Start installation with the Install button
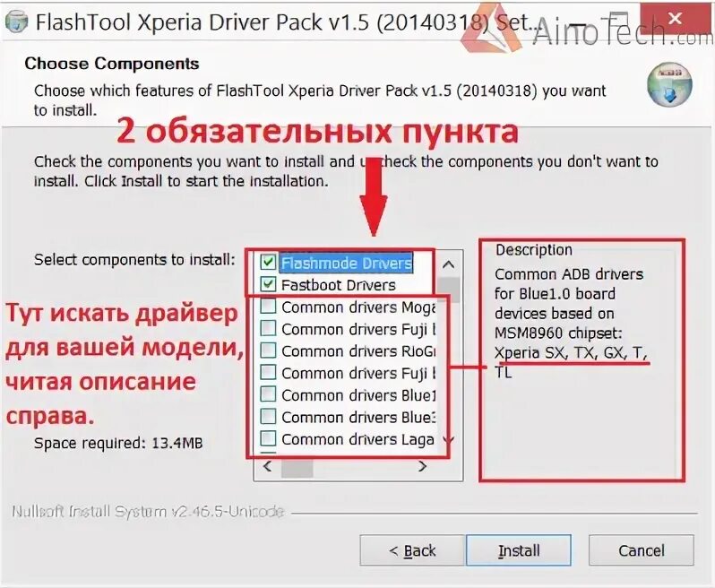This screenshot has height=588, width=715. coord(519,550)
